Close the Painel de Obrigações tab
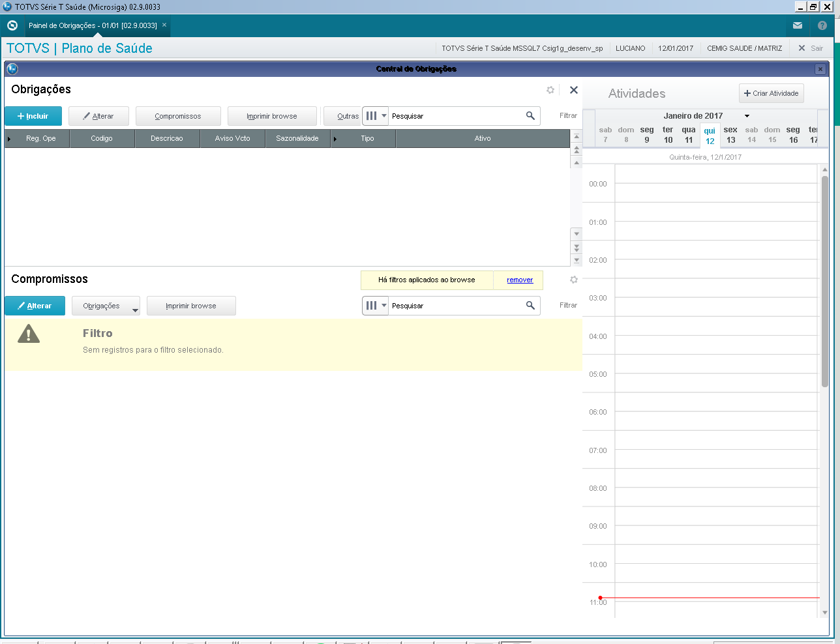The height and width of the screenshot is (644, 840). (164, 25)
